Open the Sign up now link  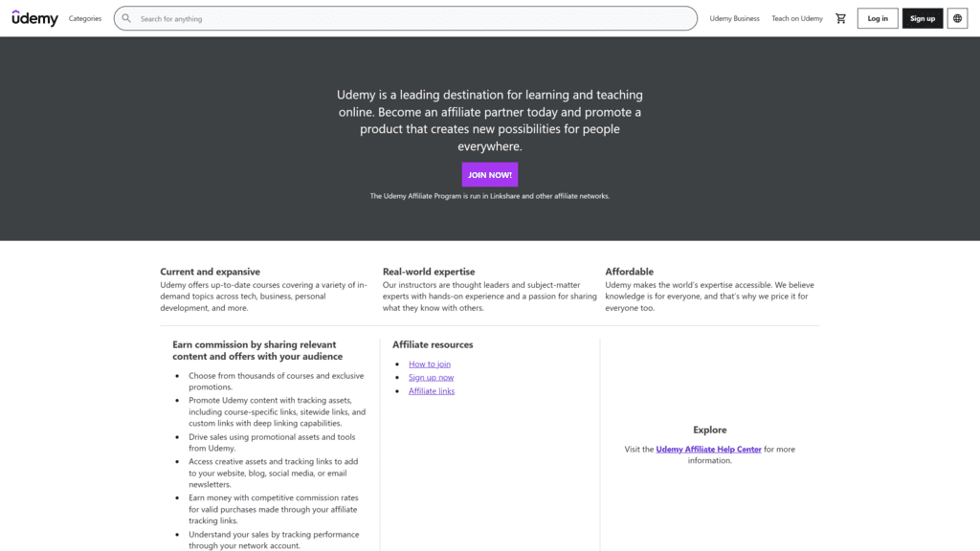(x=432, y=377)
